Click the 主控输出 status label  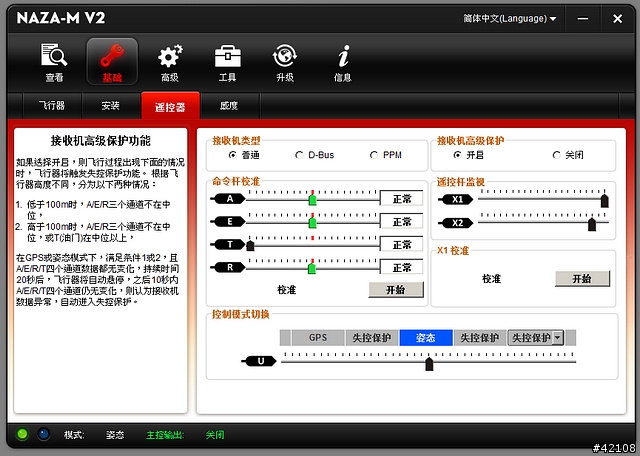click(x=165, y=435)
